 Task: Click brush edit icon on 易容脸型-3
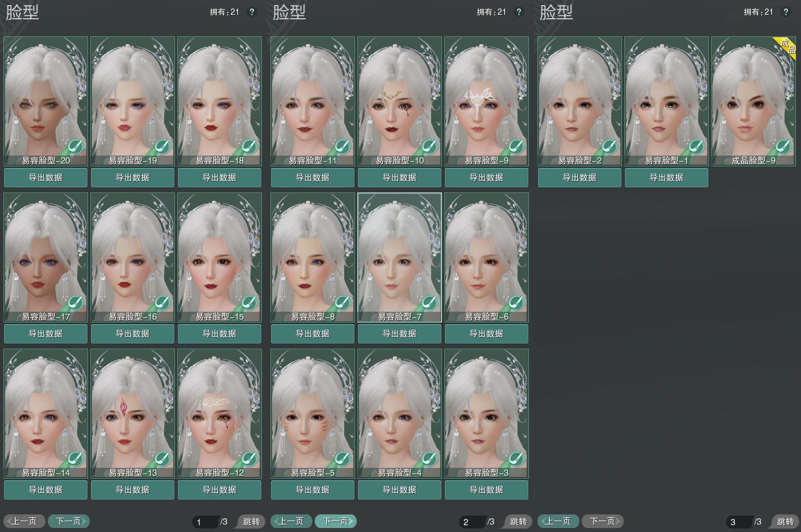click(516, 459)
